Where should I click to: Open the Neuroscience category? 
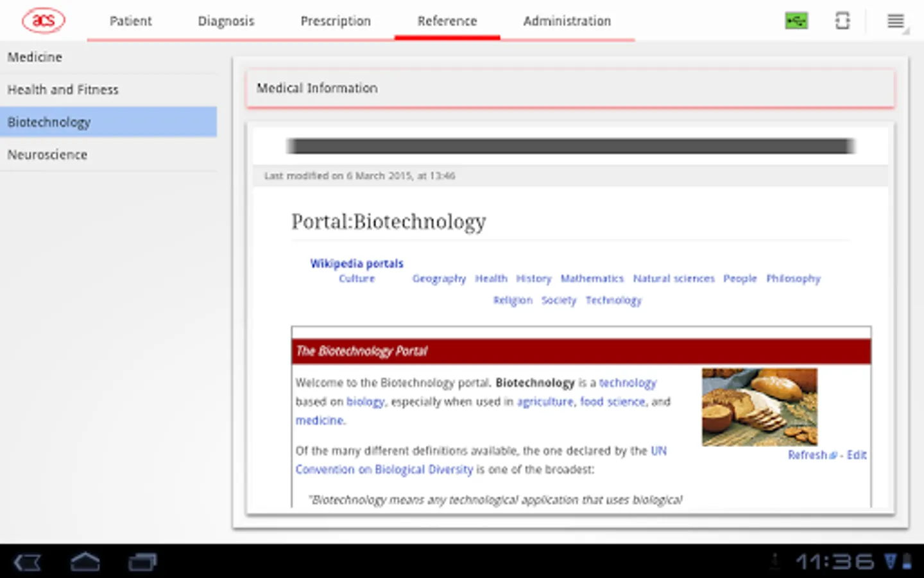coord(108,155)
